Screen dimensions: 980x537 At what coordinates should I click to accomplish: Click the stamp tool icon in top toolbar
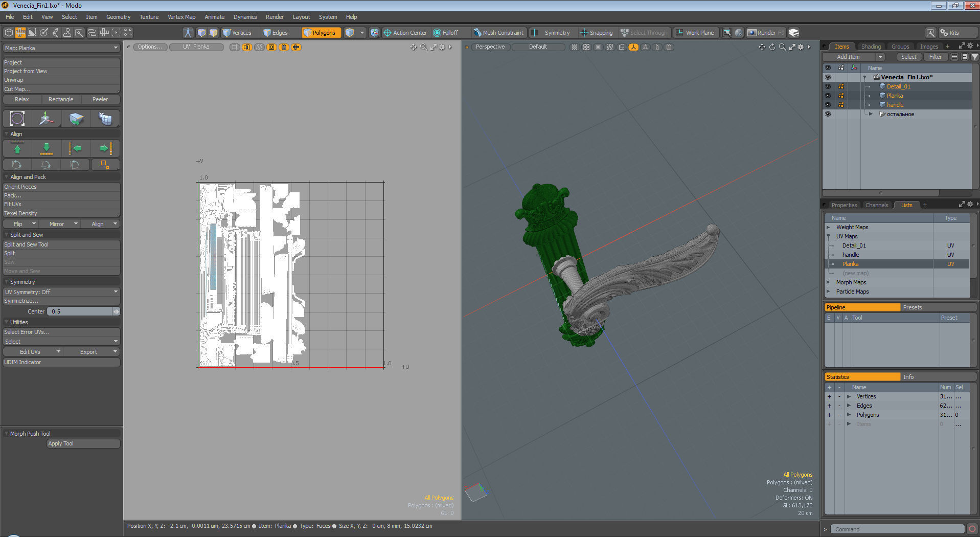tap(67, 33)
